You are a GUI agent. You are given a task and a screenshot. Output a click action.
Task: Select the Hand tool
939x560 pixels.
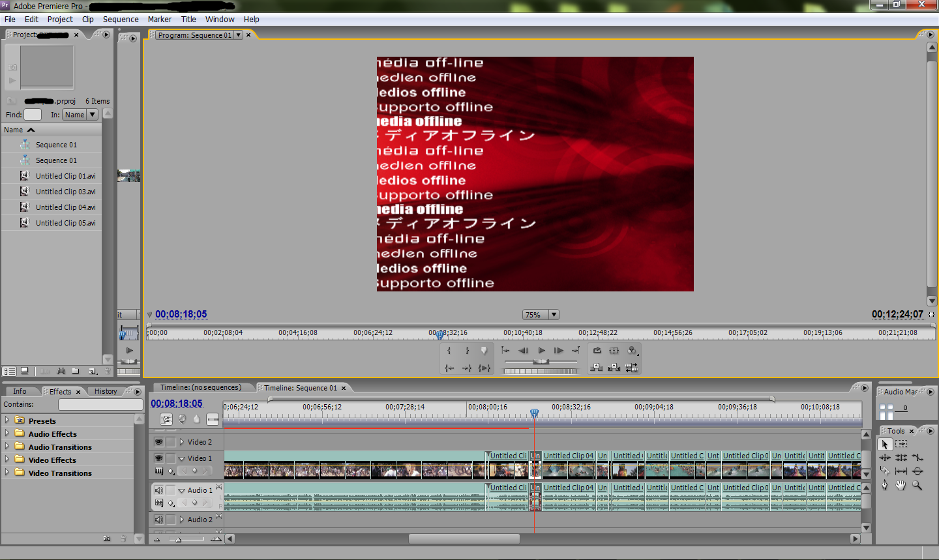[901, 485]
